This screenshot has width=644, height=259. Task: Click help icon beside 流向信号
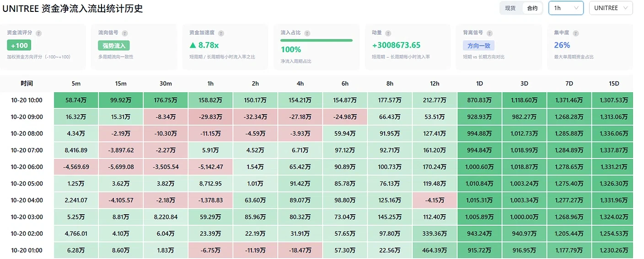[125, 33]
